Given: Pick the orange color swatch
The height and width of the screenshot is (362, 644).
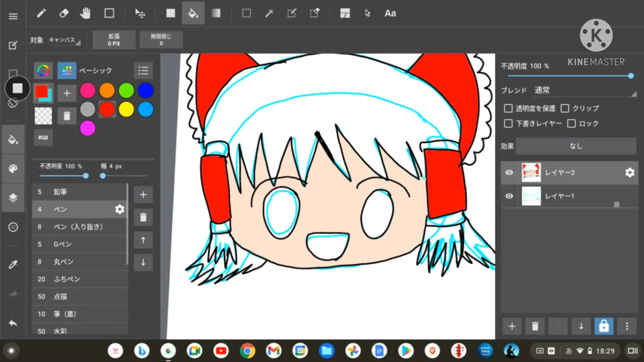Looking at the screenshot, I should point(107,90).
